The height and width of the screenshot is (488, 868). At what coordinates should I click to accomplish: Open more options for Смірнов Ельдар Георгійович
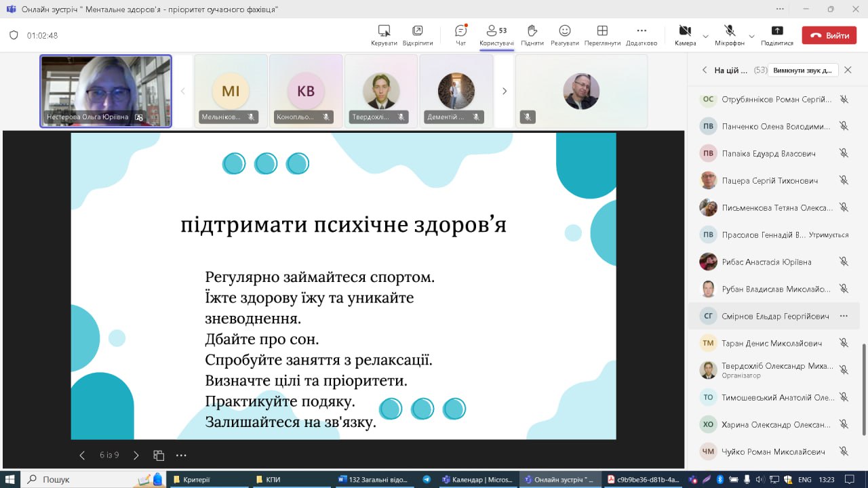coord(844,316)
